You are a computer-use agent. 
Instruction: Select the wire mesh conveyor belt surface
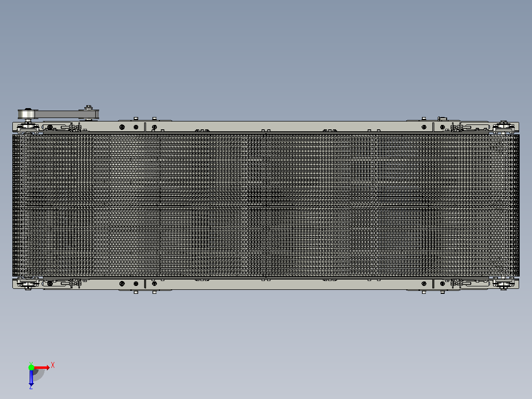(x=266, y=205)
